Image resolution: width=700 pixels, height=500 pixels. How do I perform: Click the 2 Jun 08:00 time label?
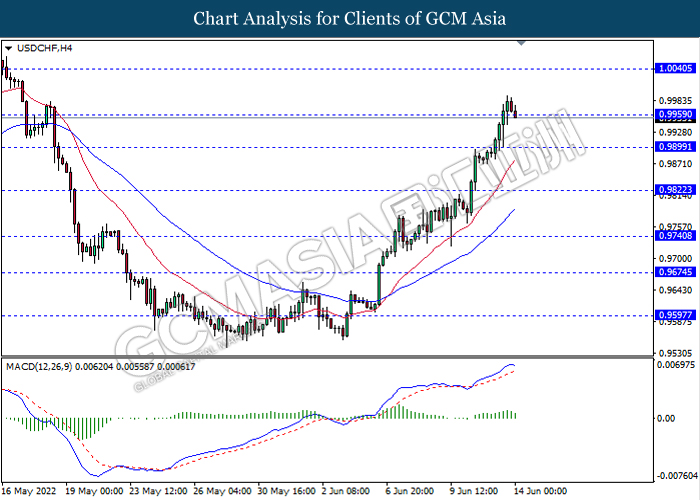tap(346, 491)
